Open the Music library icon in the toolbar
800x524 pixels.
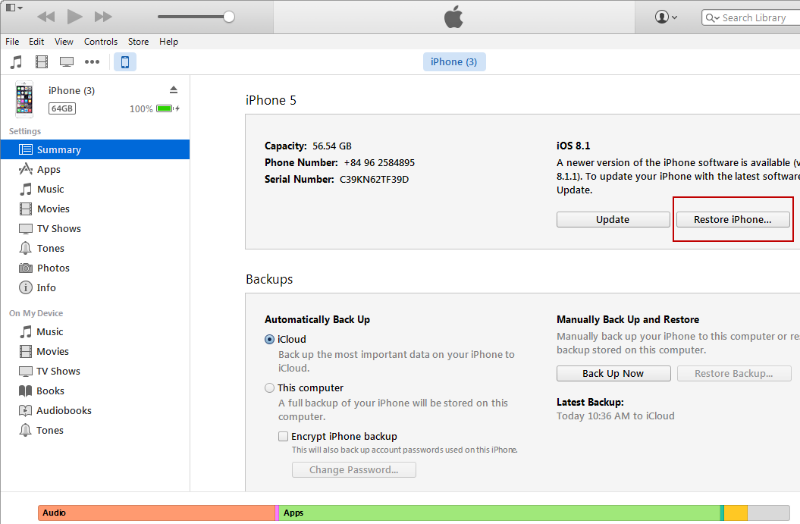pos(16,62)
